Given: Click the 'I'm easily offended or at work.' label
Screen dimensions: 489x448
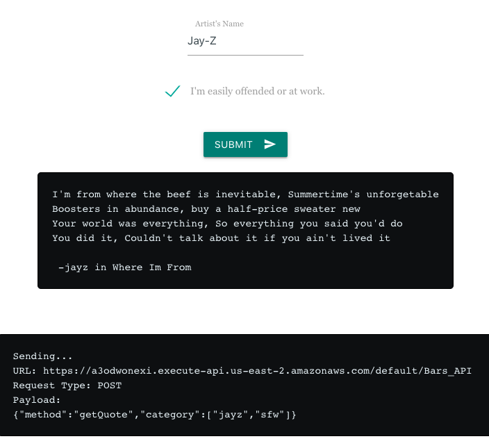Looking at the screenshot, I should [x=257, y=91].
